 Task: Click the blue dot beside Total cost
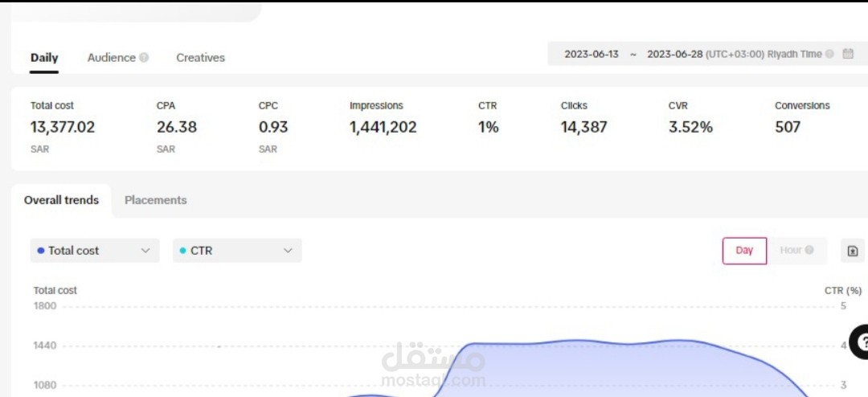[41, 250]
